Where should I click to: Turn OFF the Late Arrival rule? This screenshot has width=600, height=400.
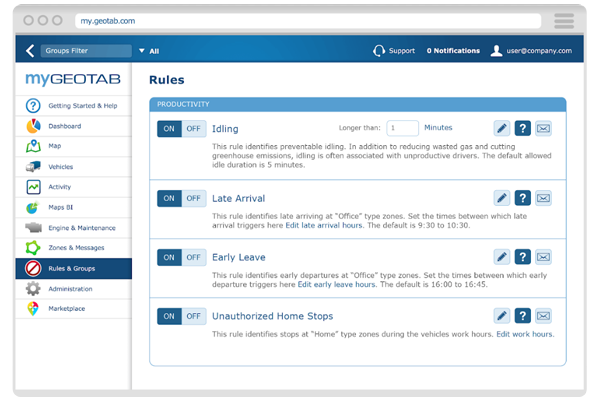pyautogui.click(x=194, y=198)
